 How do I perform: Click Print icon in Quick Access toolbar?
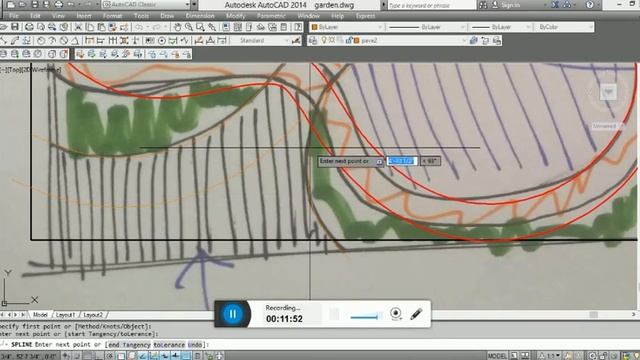pyautogui.click(x=59, y=5)
